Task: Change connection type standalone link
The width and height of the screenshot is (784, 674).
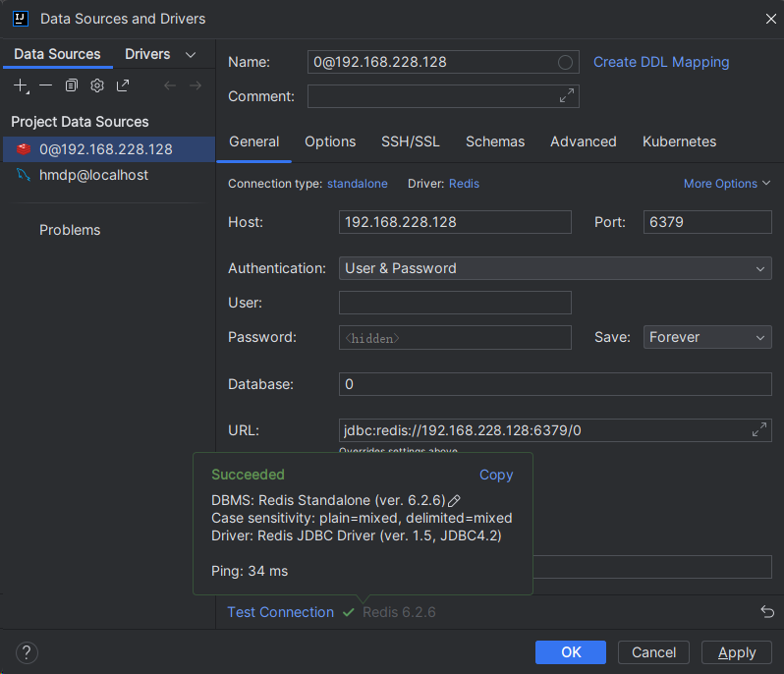Action: 357,184
